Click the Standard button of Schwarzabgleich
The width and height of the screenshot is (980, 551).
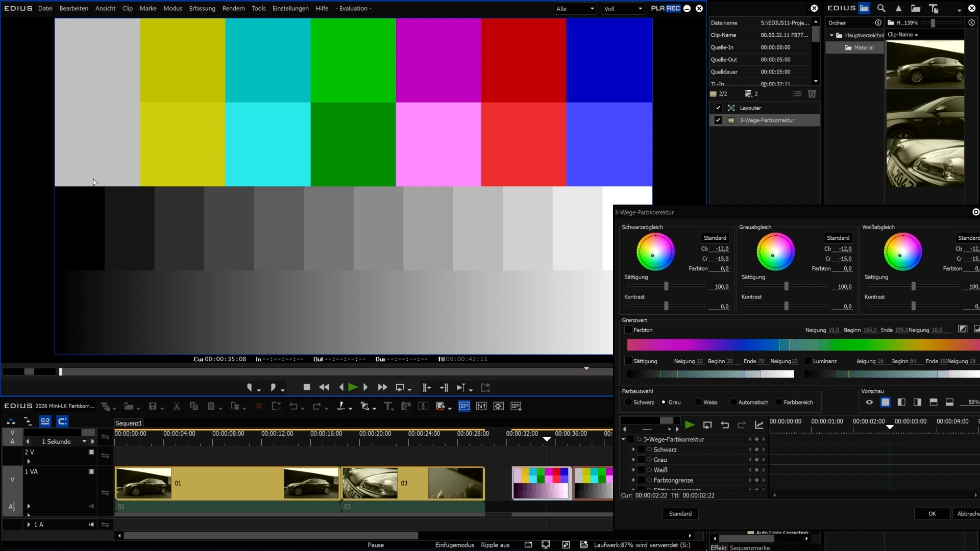[x=715, y=238]
